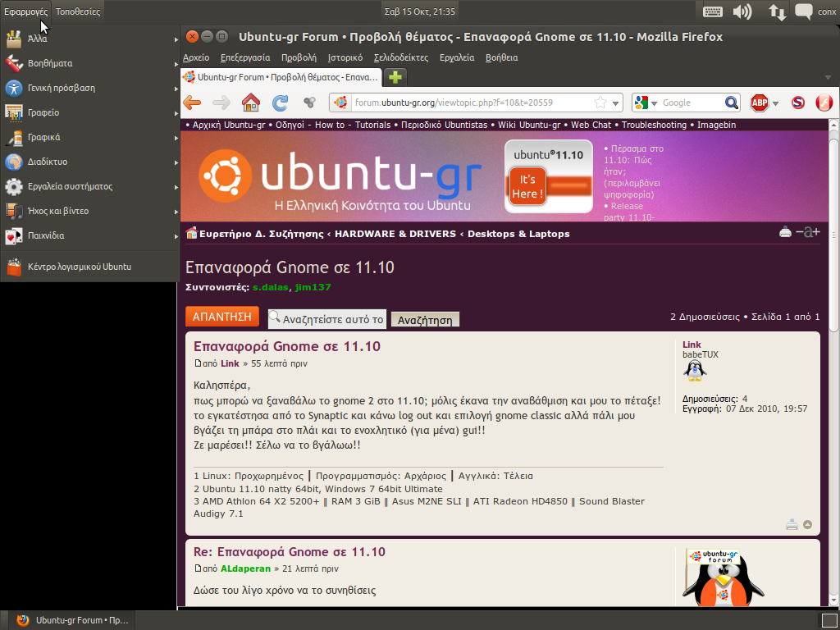Open a new tab with the green plus button
This screenshot has width=840, height=630.
pos(395,77)
